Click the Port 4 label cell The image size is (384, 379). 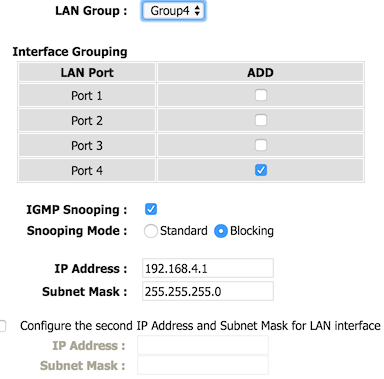coord(87,170)
